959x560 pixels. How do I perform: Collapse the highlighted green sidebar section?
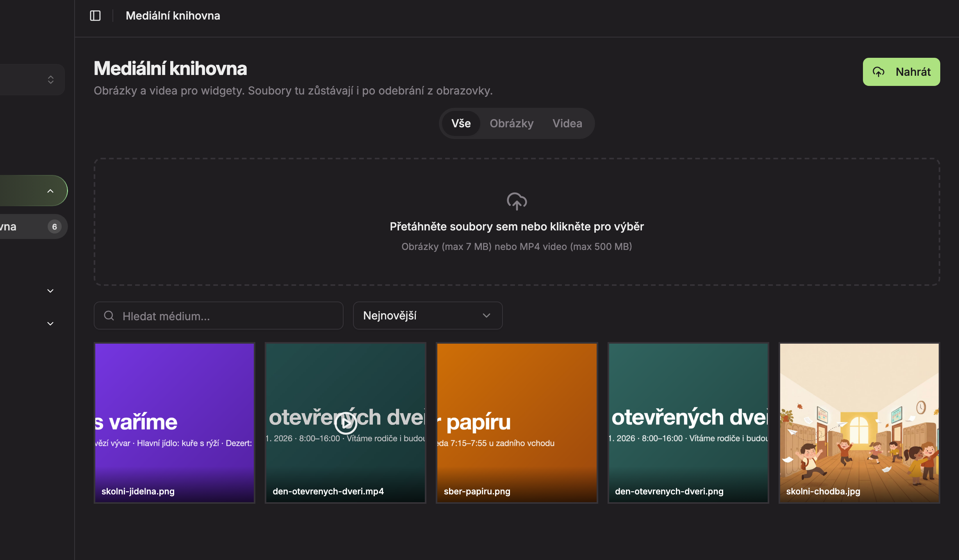click(50, 191)
